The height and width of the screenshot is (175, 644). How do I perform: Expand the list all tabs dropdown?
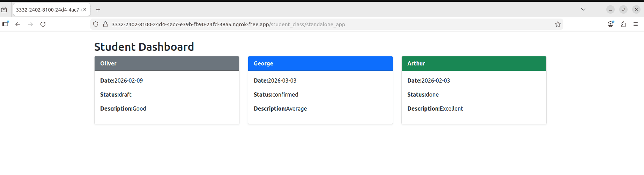tap(583, 9)
